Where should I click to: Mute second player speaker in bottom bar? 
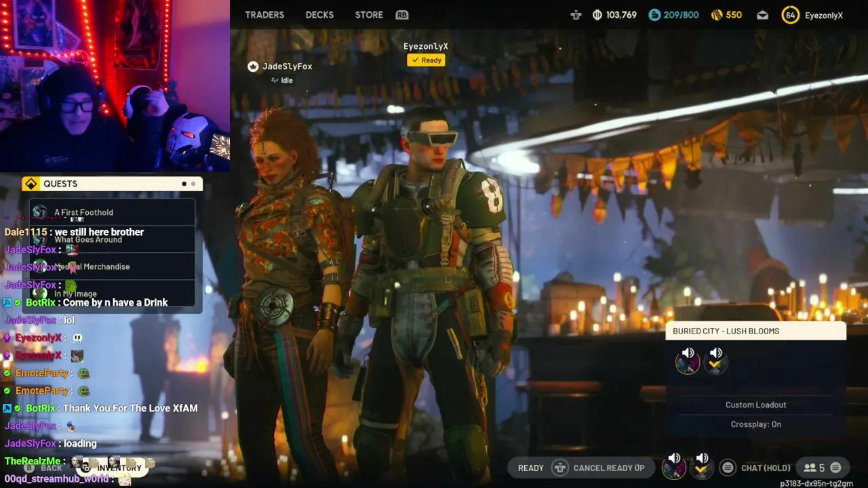[x=702, y=459]
